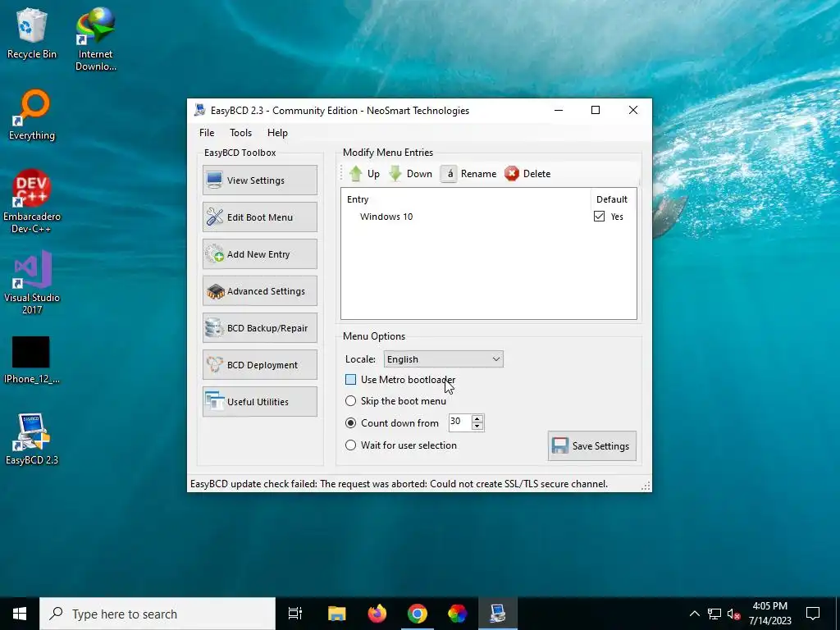Rename the selected boot entry
This screenshot has height=630, width=840.
[469, 174]
